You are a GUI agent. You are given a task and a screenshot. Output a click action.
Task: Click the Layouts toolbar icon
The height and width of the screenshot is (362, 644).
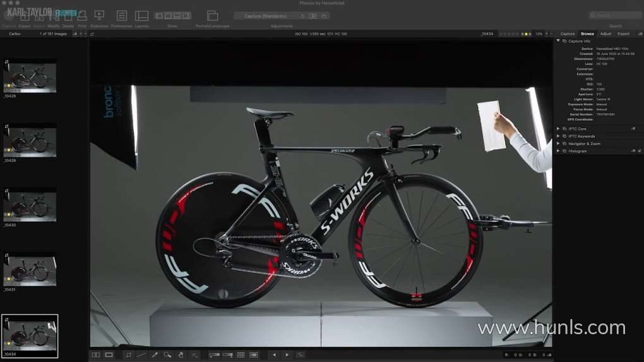[x=141, y=16]
